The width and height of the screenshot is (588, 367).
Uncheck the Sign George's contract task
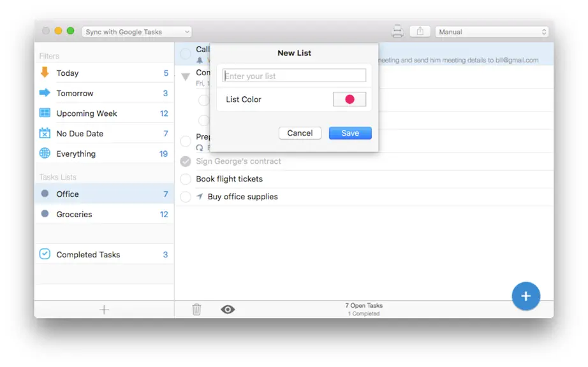(185, 161)
